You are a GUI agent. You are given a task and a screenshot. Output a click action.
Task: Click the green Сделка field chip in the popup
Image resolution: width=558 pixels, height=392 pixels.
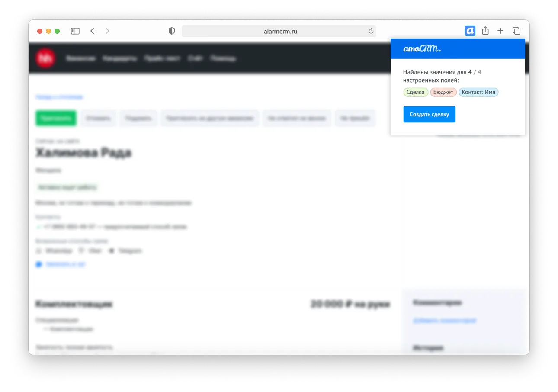coord(415,92)
